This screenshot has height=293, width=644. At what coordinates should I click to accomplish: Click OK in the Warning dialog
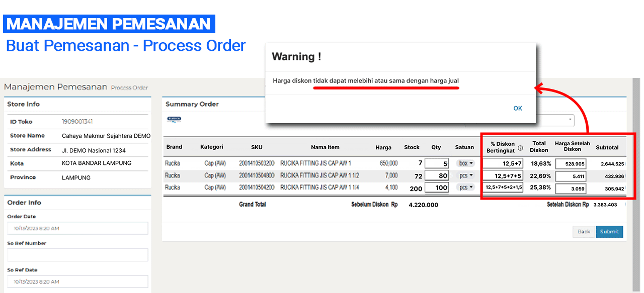518,109
